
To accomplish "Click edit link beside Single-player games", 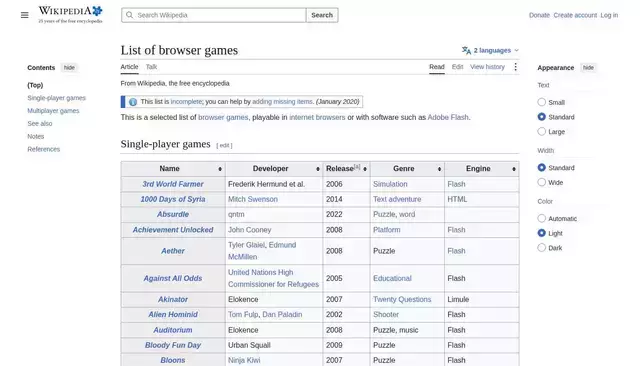I will click(x=224, y=145).
